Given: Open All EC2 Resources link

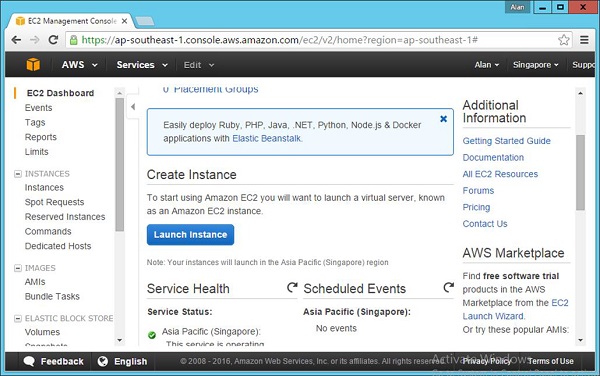Looking at the screenshot, I should point(500,174).
